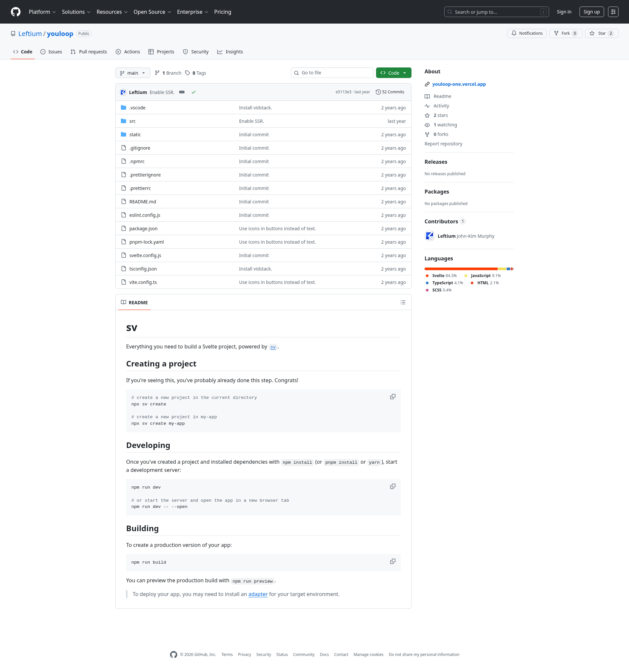Click the Leftium avatar in commit bar
This screenshot has height=672, width=629.
pos(124,92)
